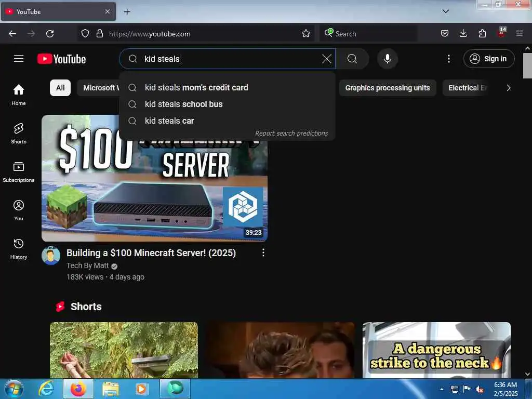Click the YouTube logo
532x399 pixels.
61,59
